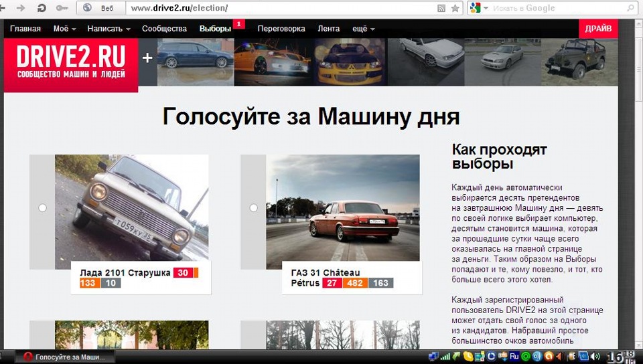
Task: Go forward with browser forward arrow
Action: pos(21,8)
